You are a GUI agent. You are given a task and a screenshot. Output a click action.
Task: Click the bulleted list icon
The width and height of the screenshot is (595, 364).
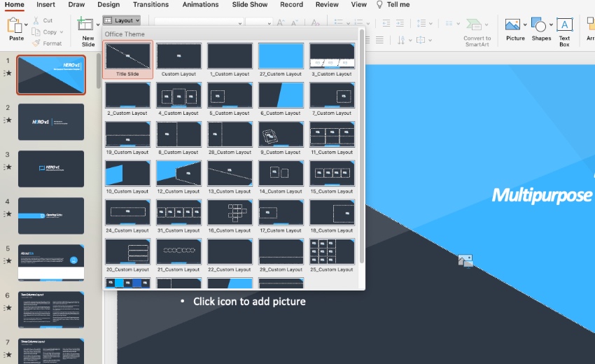pyautogui.click(x=339, y=23)
